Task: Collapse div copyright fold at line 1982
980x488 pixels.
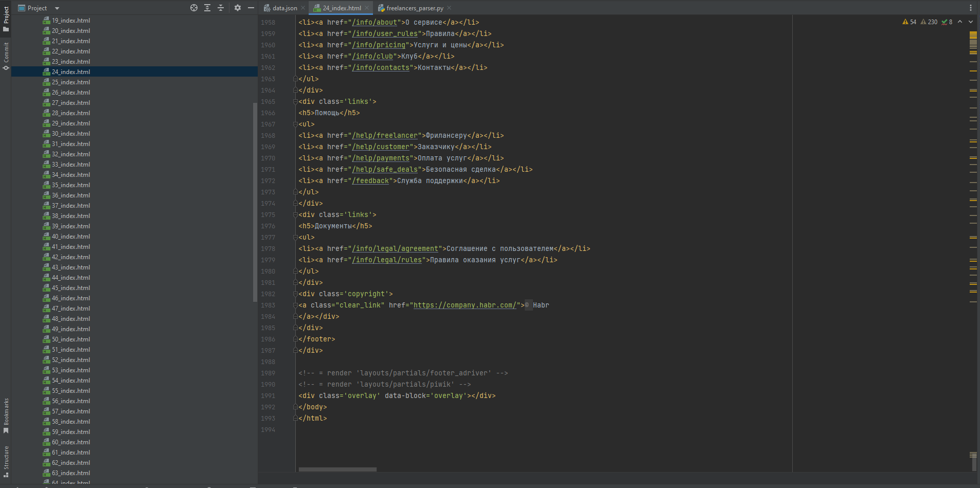Action: click(x=295, y=294)
